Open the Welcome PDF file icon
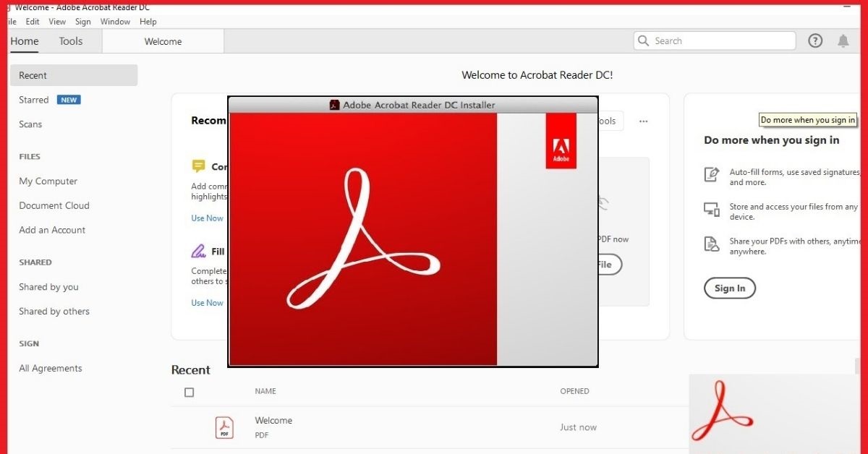 tap(224, 427)
